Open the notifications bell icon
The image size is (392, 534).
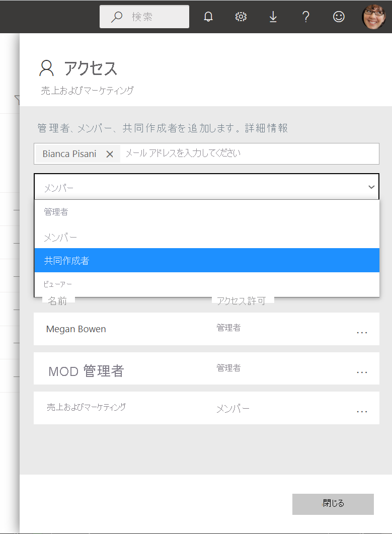tap(208, 16)
